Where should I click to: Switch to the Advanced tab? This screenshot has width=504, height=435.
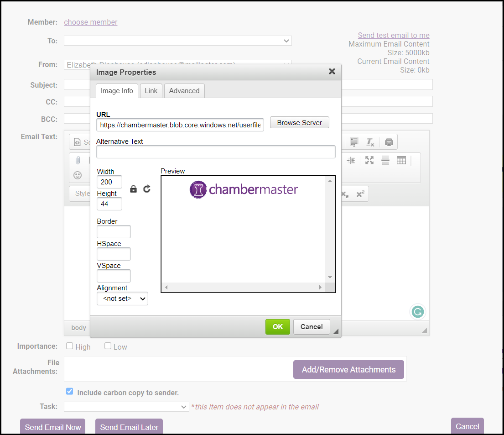(184, 91)
